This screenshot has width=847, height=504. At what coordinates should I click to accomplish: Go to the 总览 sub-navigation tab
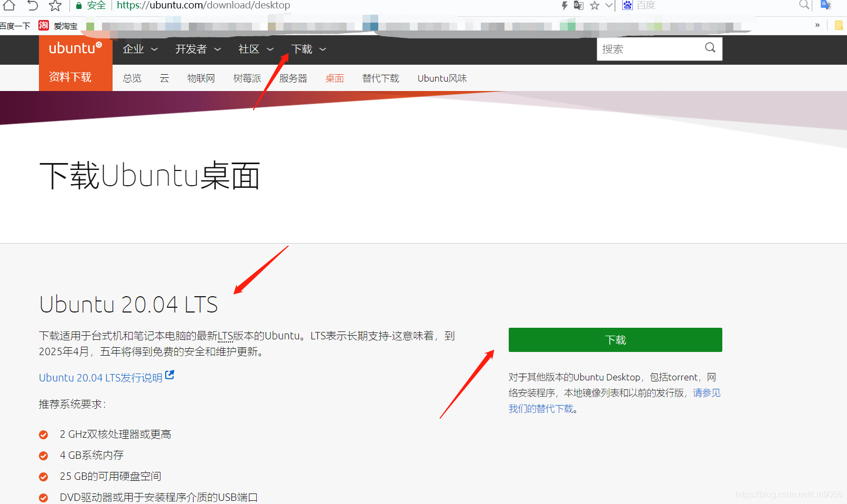point(132,78)
